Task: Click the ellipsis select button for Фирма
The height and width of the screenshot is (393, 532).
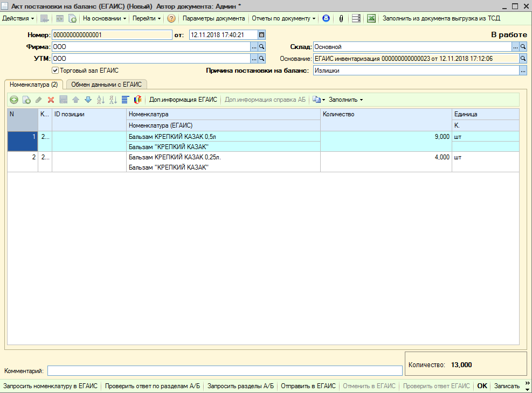Action: [254, 47]
